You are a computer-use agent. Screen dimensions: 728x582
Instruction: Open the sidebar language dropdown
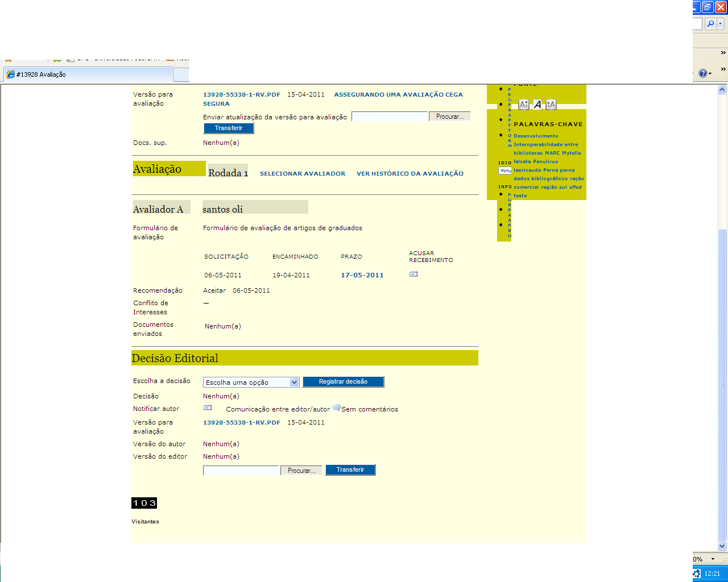[505, 171]
